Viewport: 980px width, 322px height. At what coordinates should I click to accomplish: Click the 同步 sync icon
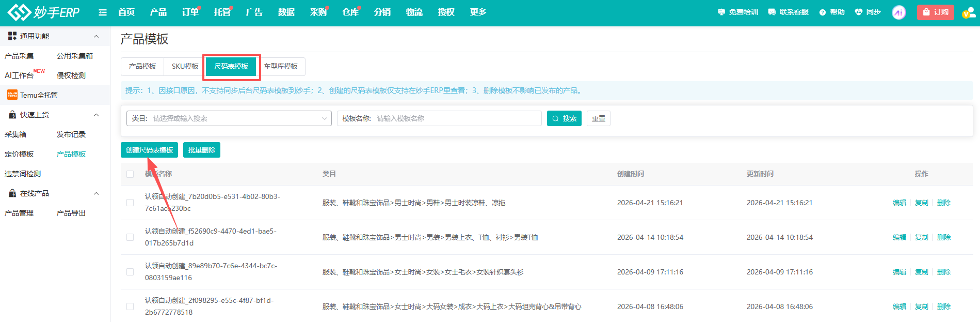pos(868,12)
